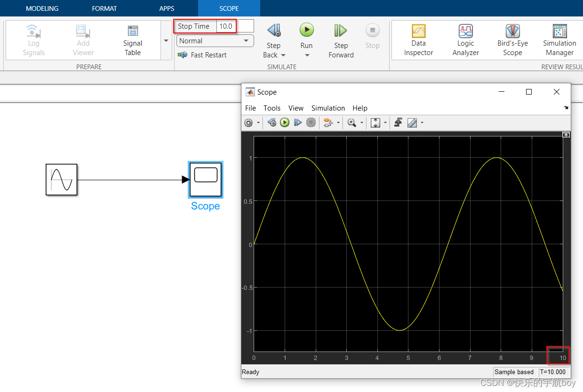This screenshot has height=392, width=583.
Task: Open the Help menu in Scope window
Action: point(360,108)
